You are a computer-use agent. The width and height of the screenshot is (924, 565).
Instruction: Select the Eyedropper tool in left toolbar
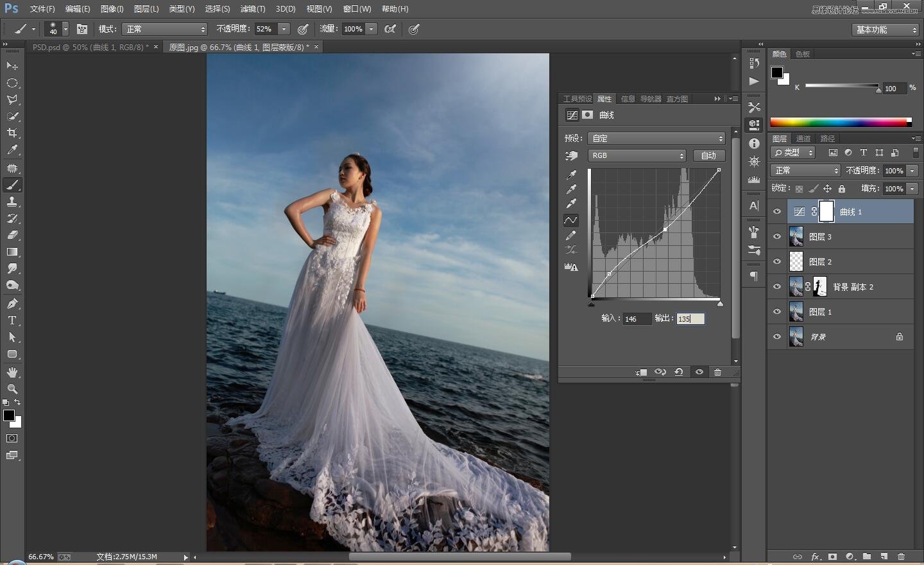12,150
